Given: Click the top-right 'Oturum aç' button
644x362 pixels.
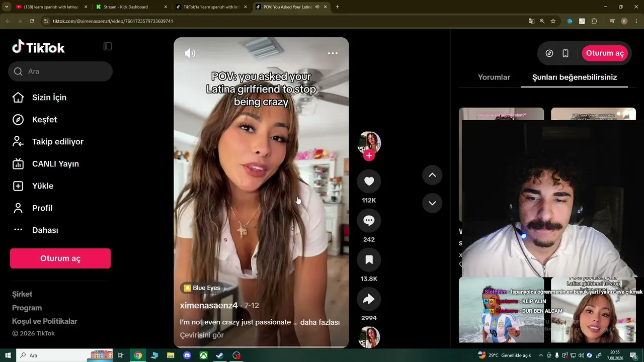Looking at the screenshot, I should tap(605, 53).
